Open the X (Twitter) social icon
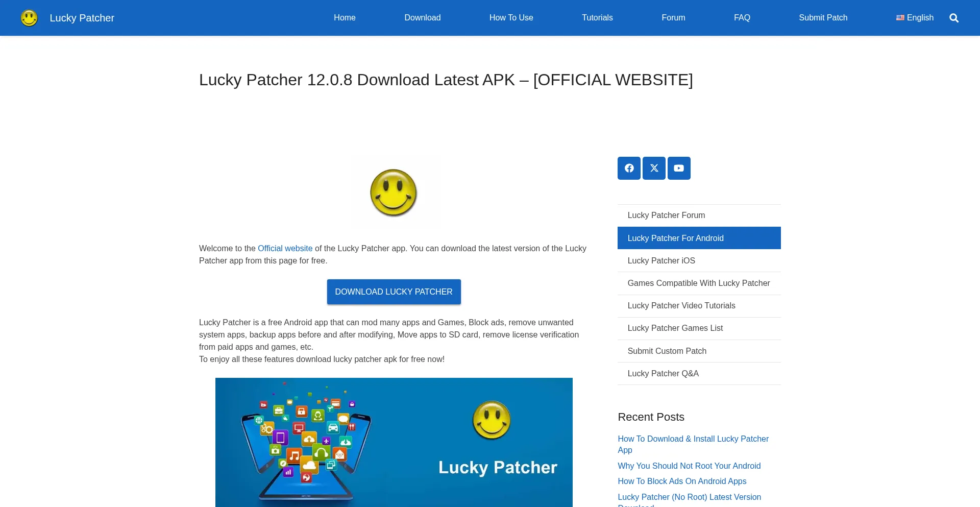This screenshot has width=980, height=507. coord(654,168)
